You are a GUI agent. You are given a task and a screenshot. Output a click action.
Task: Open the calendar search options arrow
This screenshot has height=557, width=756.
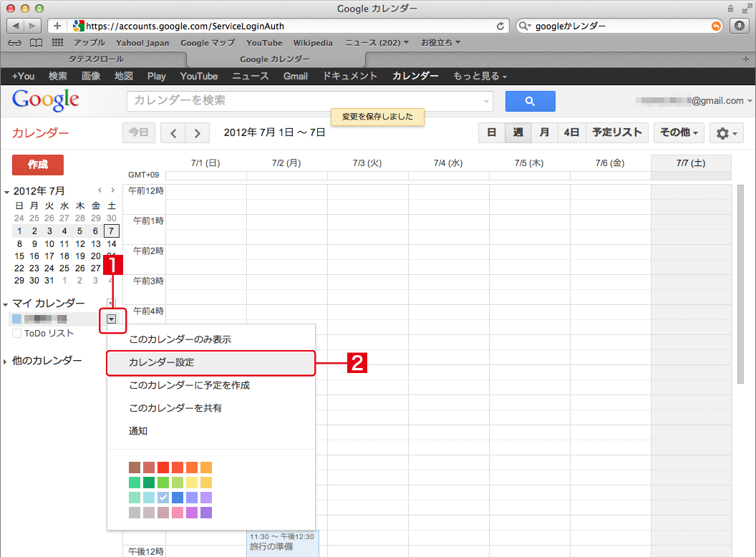(x=486, y=101)
